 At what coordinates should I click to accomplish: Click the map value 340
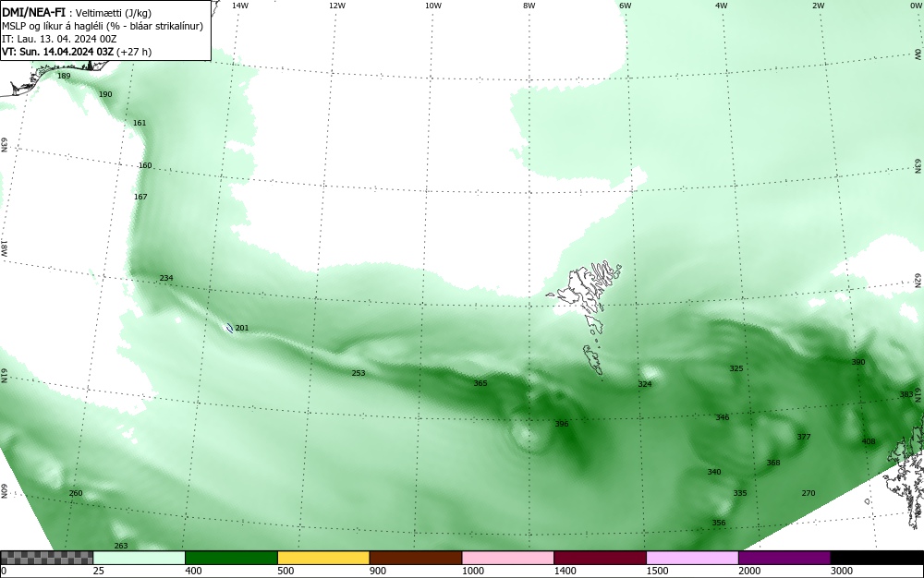coord(713,472)
